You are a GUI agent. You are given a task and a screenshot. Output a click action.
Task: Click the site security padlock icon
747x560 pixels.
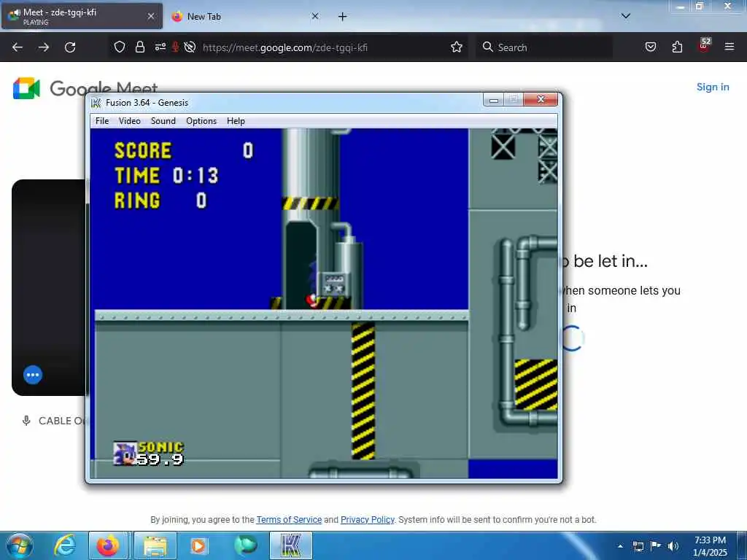tap(139, 47)
